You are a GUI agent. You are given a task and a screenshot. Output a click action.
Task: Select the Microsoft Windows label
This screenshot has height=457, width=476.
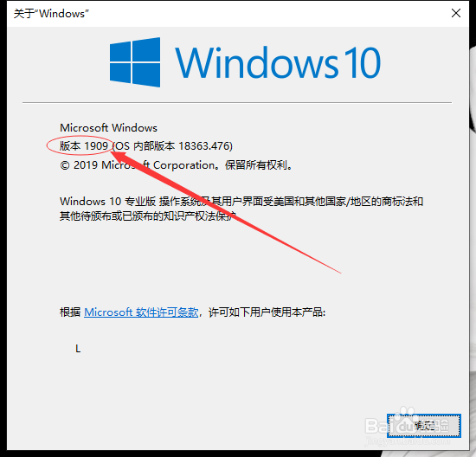coord(108,128)
